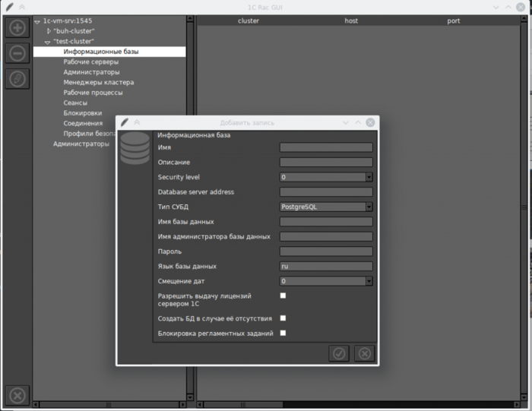Open the Тип СУБД dropdown
Screen dimensions: 532x411
[369, 207]
